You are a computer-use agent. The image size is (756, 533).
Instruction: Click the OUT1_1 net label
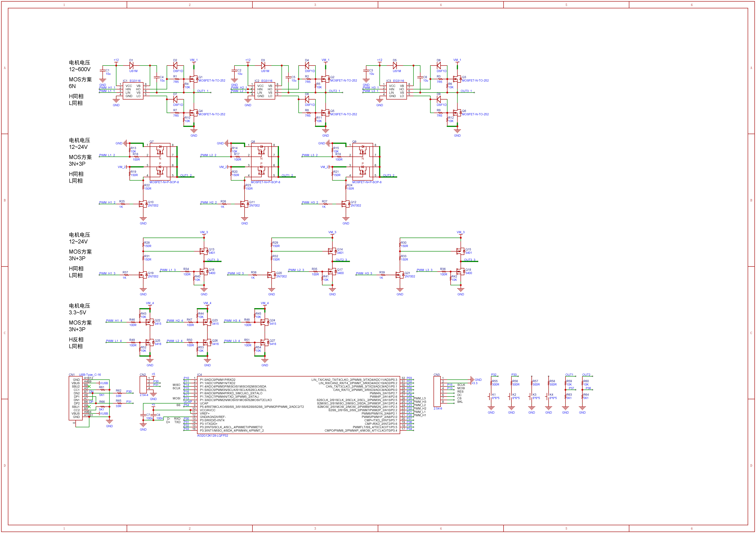[203, 91]
